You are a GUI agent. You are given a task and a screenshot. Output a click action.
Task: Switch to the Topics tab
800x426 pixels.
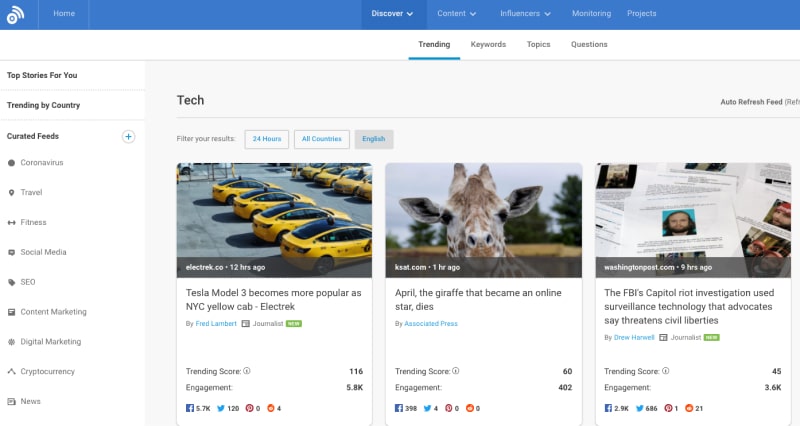[x=538, y=44]
